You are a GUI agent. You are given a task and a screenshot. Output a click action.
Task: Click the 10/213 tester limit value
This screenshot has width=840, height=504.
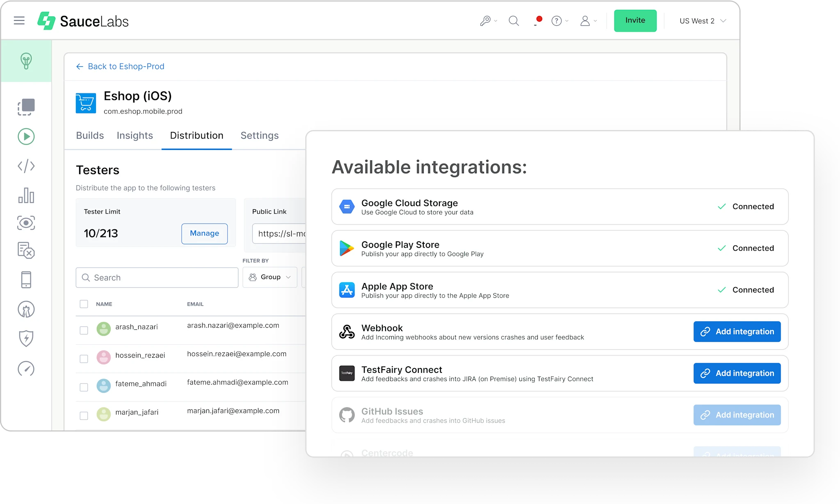tap(101, 234)
